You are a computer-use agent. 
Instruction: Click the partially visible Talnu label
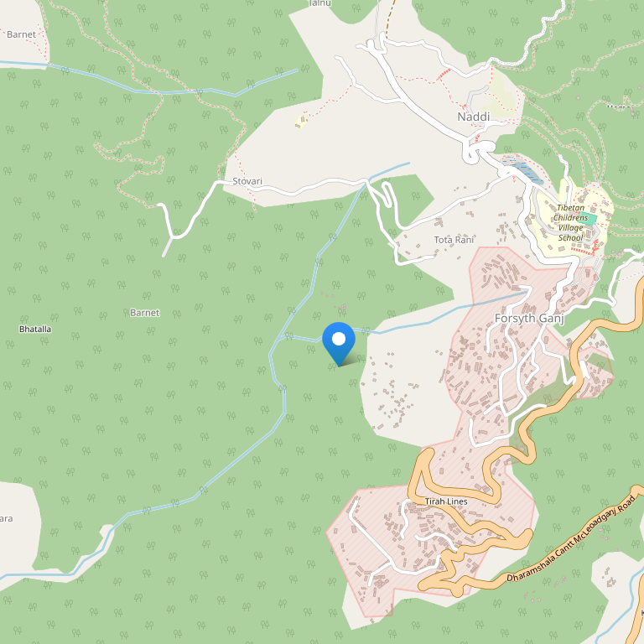(x=319, y=3)
